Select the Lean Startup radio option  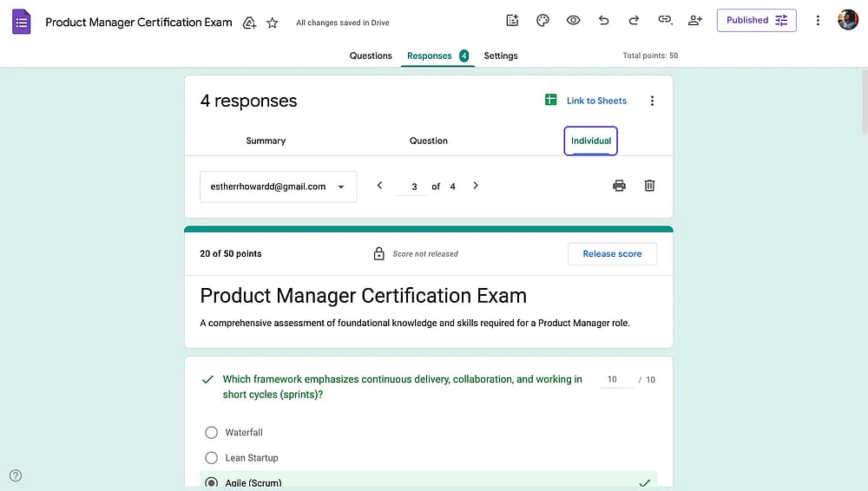[x=211, y=458]
